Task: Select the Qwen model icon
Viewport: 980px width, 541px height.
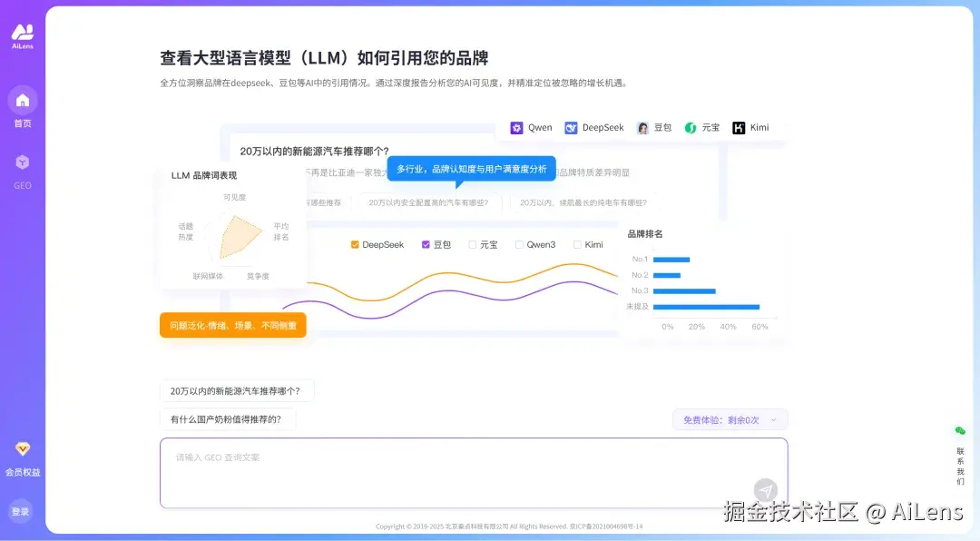Action: (516, 127)
